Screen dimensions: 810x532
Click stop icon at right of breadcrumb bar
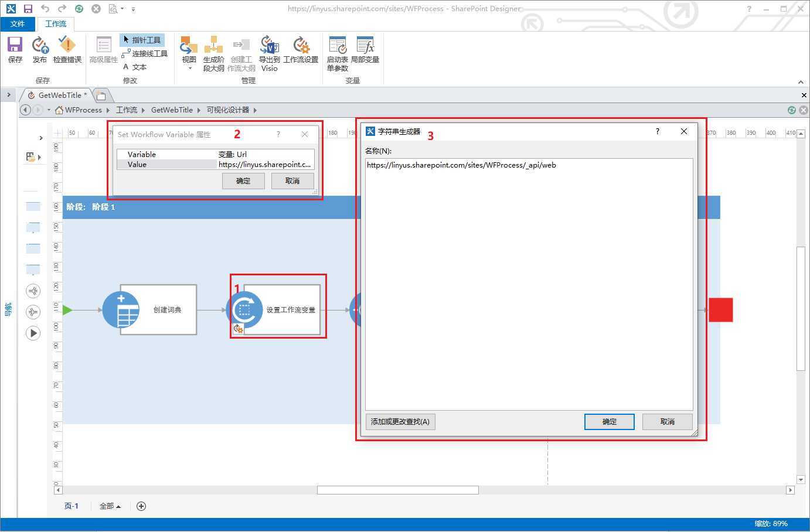point(804,110)
